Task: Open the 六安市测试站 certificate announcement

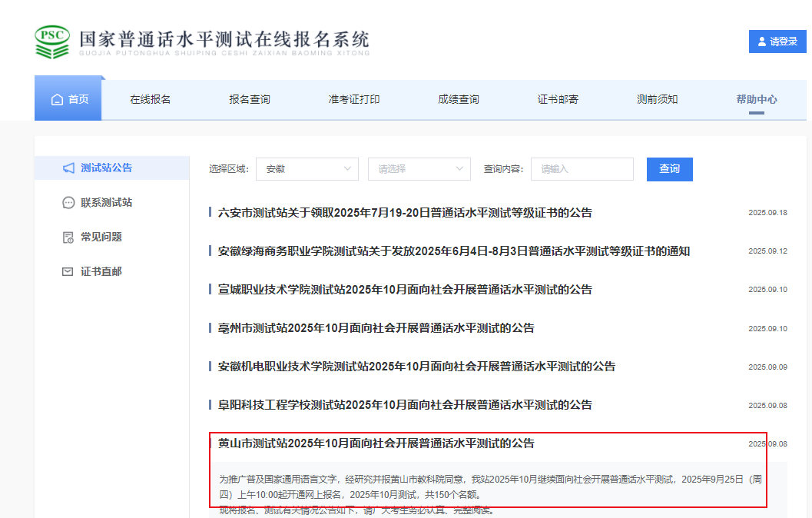Action: [405, 213]
